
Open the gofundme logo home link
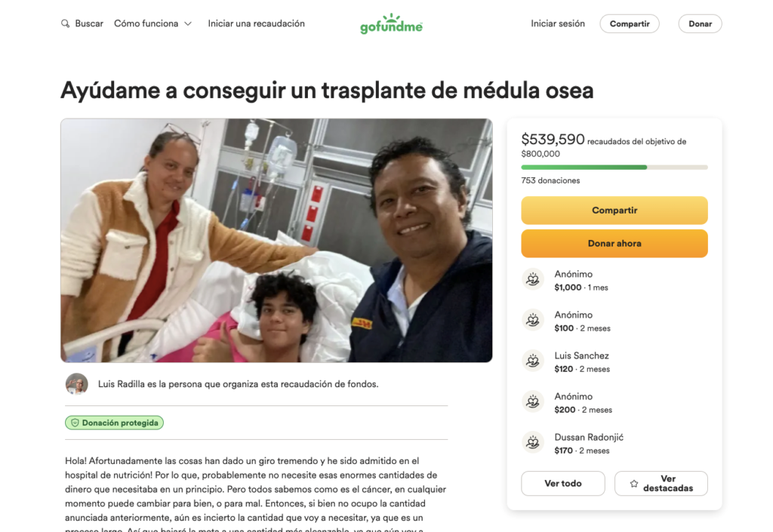[392, 23]
